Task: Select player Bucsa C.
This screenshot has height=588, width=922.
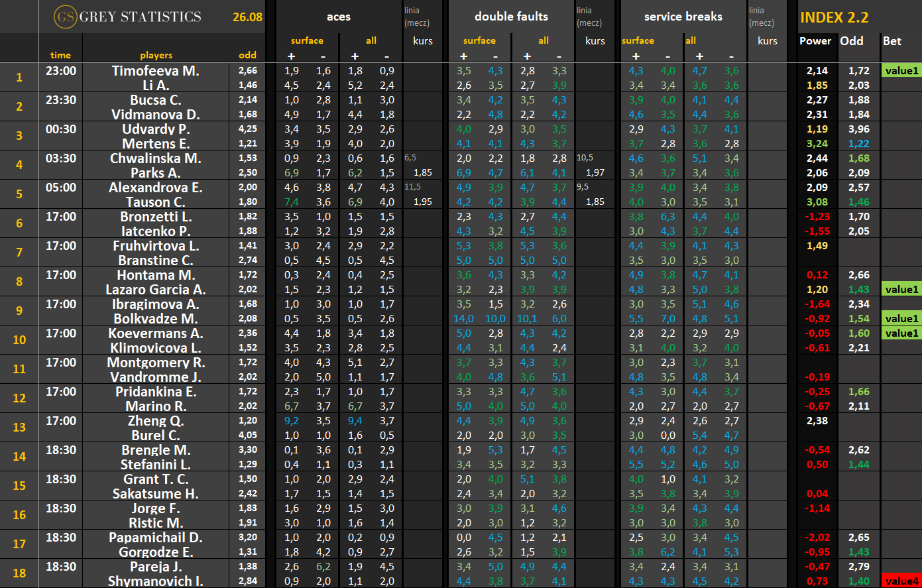Action: (x=156, y=99)
